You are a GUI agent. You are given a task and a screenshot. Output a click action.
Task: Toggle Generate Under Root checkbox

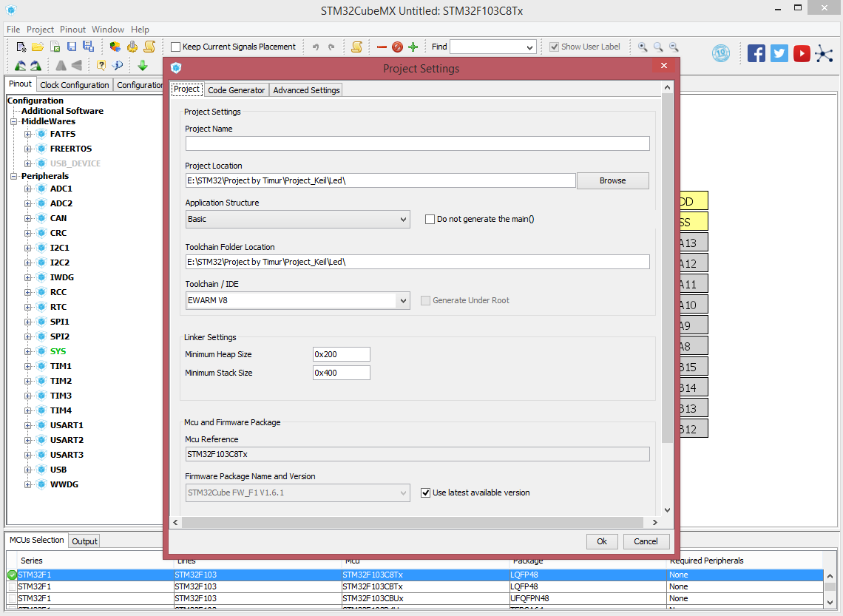click(425, 300)
